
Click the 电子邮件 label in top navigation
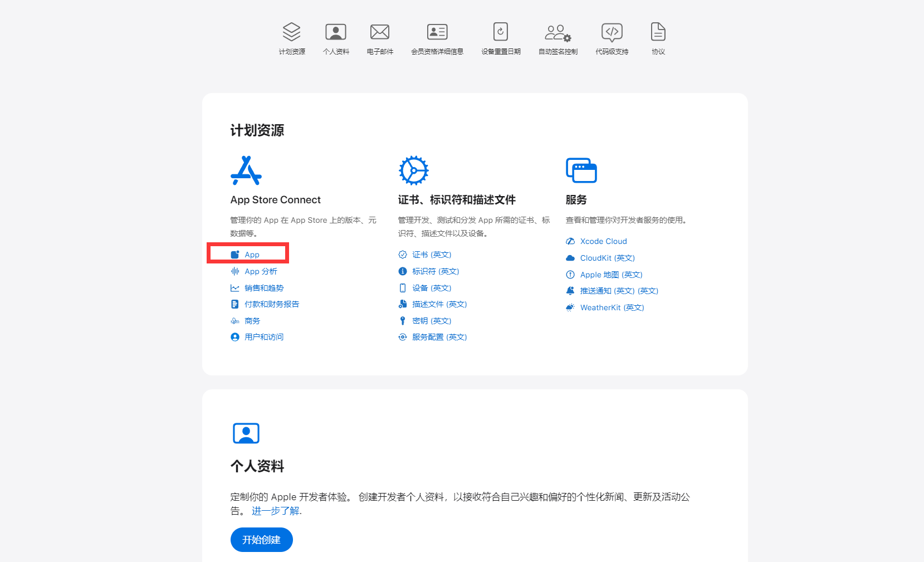pyautogui.click(x=380, y=52)
